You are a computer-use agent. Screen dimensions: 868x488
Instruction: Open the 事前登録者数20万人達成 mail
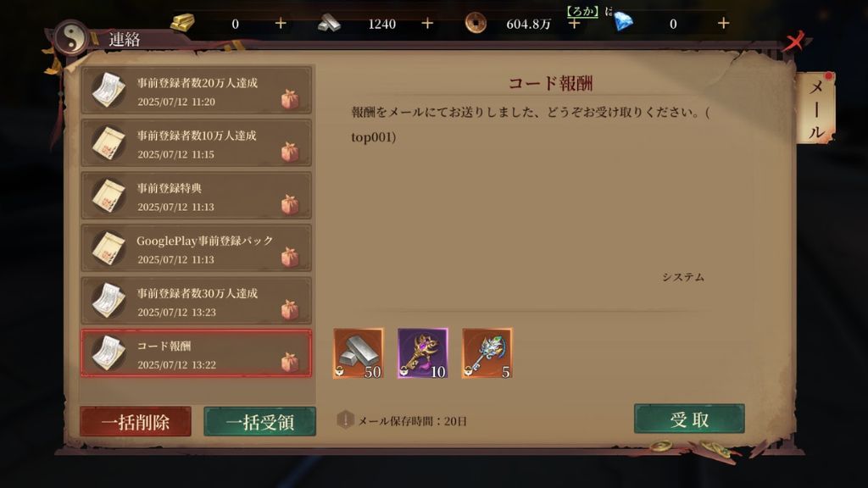(x=197, y=91)
